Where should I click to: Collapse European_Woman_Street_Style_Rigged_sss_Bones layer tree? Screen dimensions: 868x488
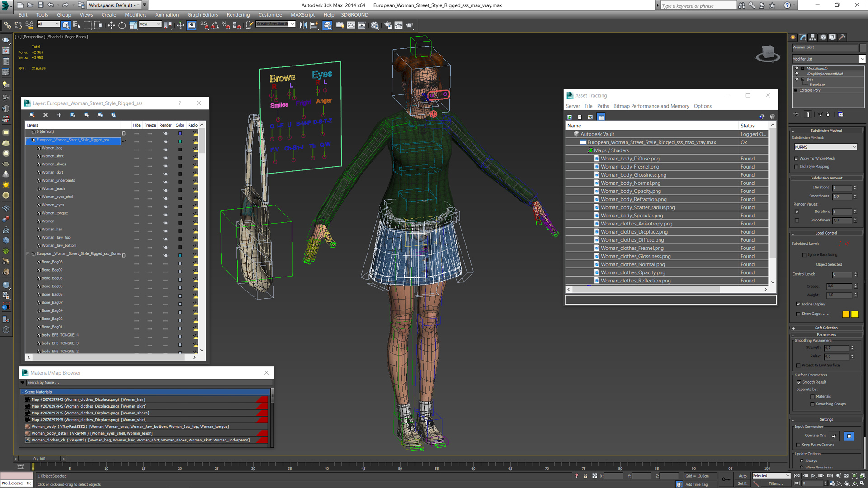(28, 254)
